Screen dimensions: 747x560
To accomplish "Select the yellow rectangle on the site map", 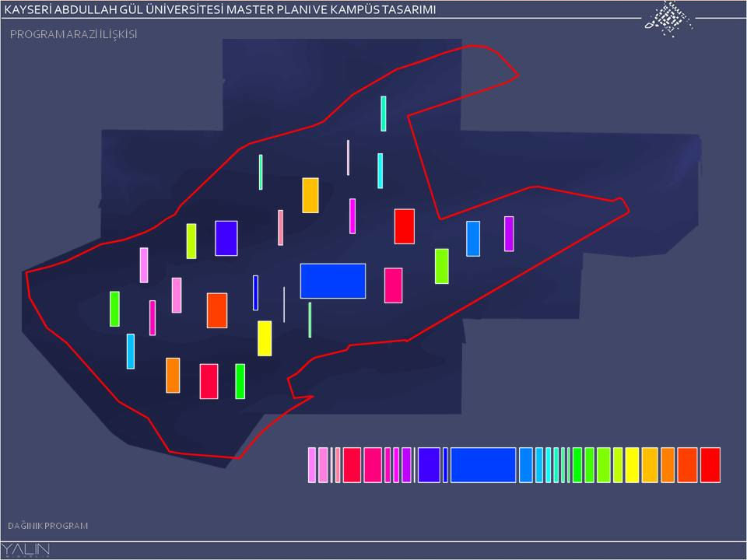I will (x=265, y=338).
